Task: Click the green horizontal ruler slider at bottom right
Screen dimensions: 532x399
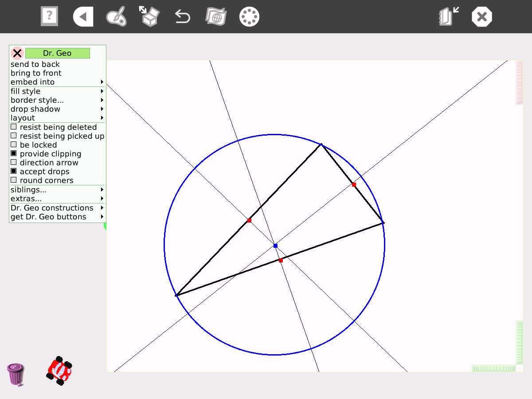Action: (493, 368)
